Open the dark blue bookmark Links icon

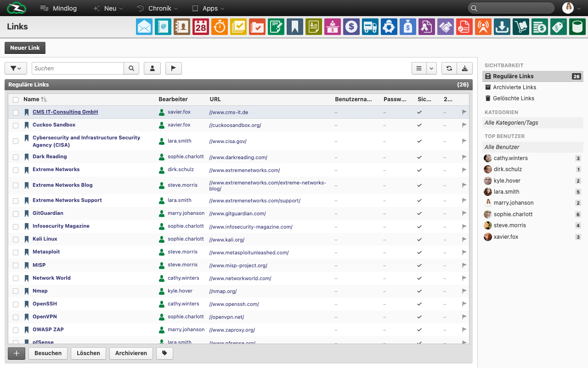[295, 27]
